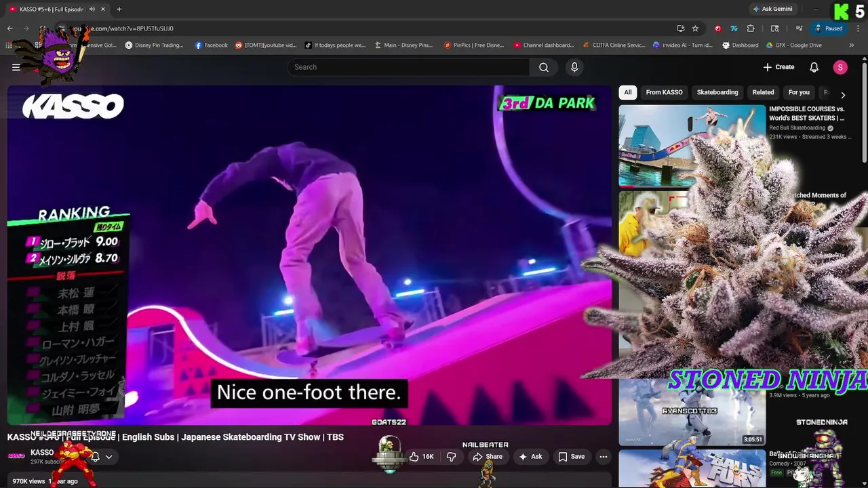868x488 pixels.
Task: Open the account avatar labeled S
Action: [x=840, y=67]
